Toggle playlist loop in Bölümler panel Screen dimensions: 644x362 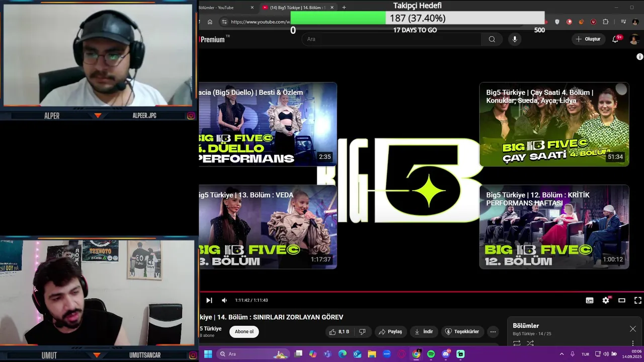point(517,343)
